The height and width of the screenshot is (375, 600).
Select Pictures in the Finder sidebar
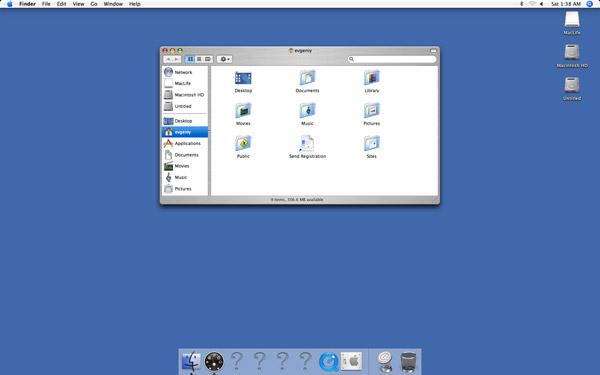click(185, 189)
